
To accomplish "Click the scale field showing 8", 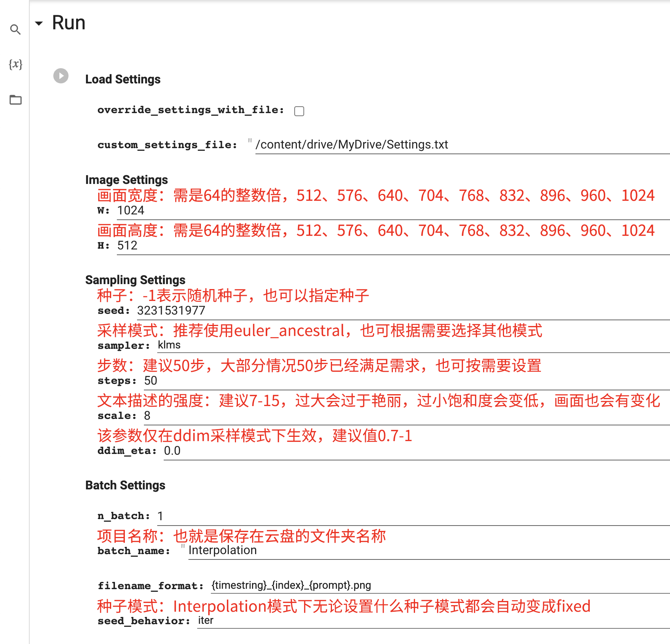I will point(407,416).
